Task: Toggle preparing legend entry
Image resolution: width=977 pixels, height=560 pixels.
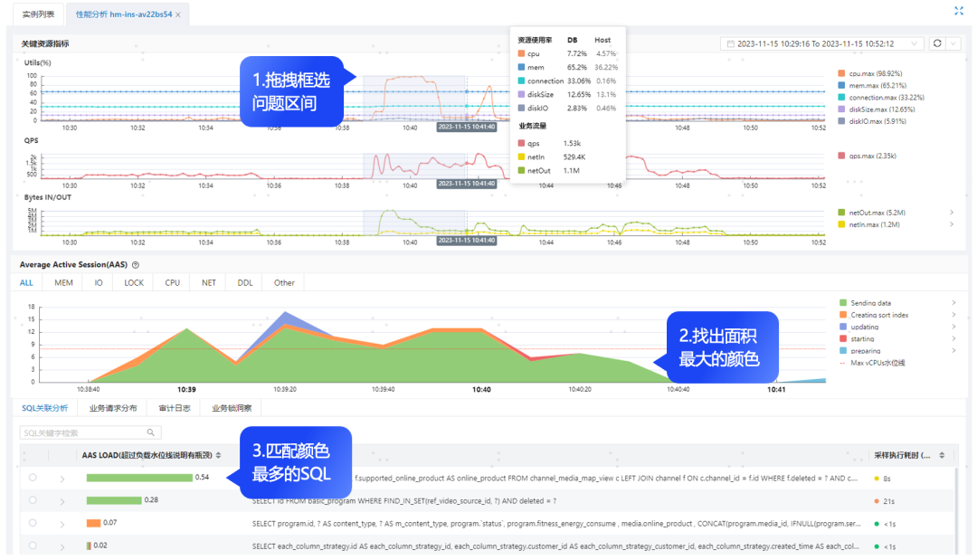Action: pos(860,351)
